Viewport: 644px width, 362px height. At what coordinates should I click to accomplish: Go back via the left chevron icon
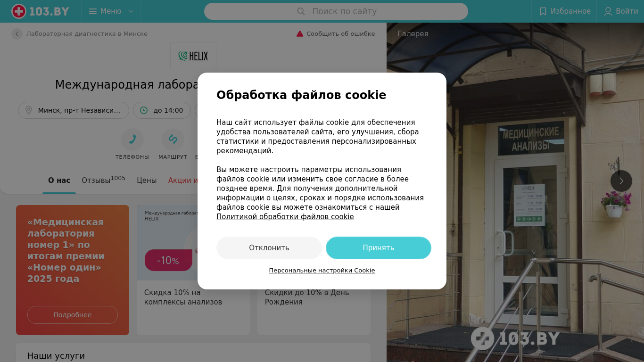coord(17,34)
